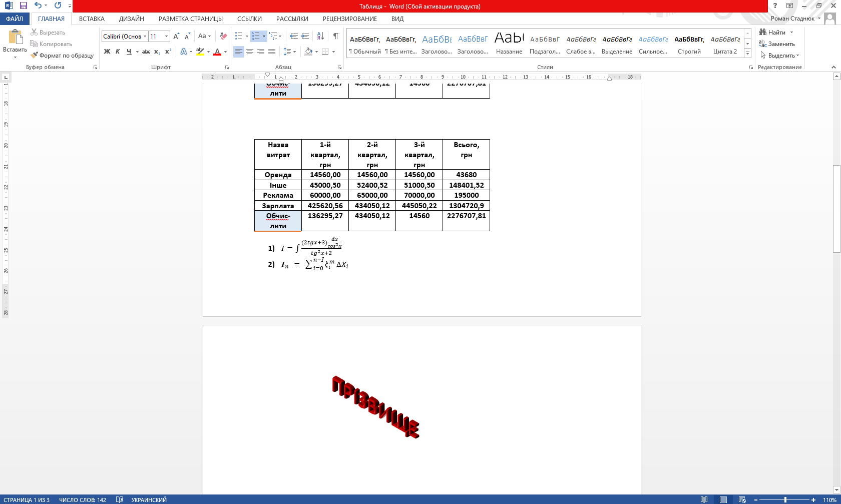841x504 pixels.
Task: Toggle the bulleted list button
Action: (x=239, y=36)
